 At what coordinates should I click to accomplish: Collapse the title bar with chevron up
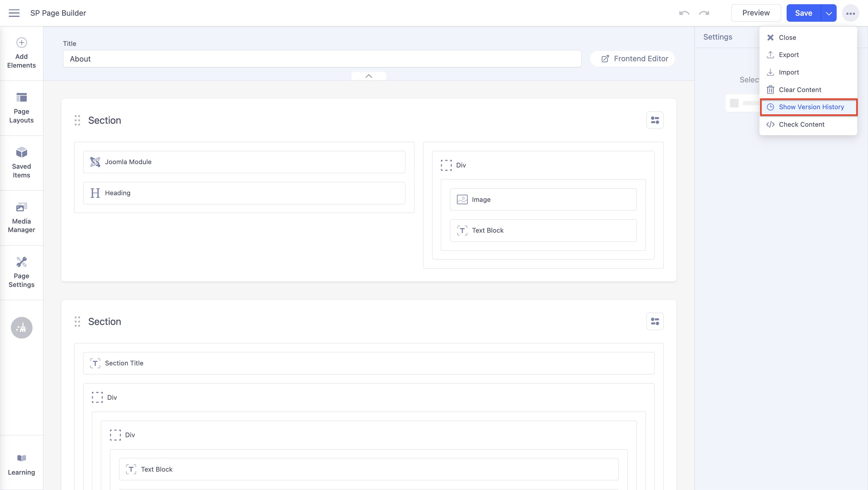[x=369, y=76]
